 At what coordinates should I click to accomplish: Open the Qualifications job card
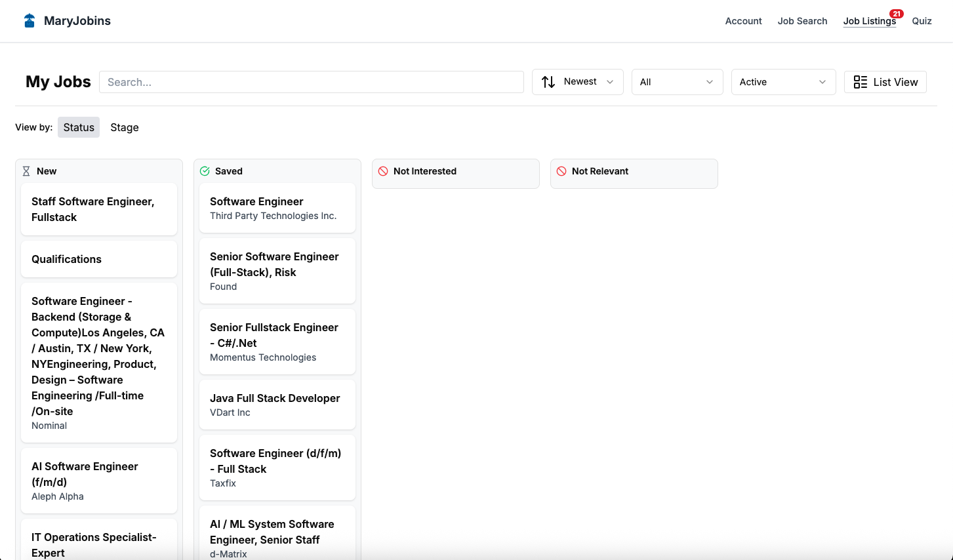pyautogui.click(x=99, y=259)
